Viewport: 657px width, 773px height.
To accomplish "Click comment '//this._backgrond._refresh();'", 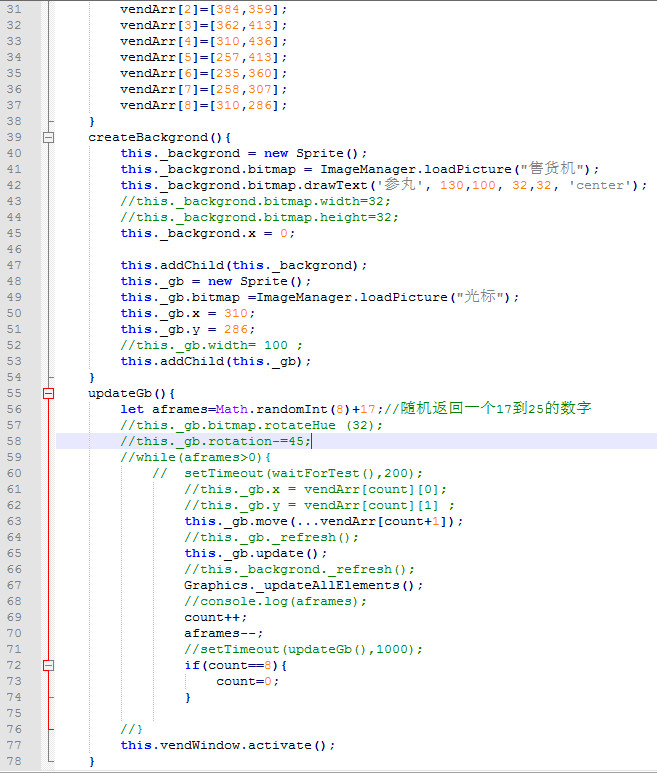I will tap(300, 569).
